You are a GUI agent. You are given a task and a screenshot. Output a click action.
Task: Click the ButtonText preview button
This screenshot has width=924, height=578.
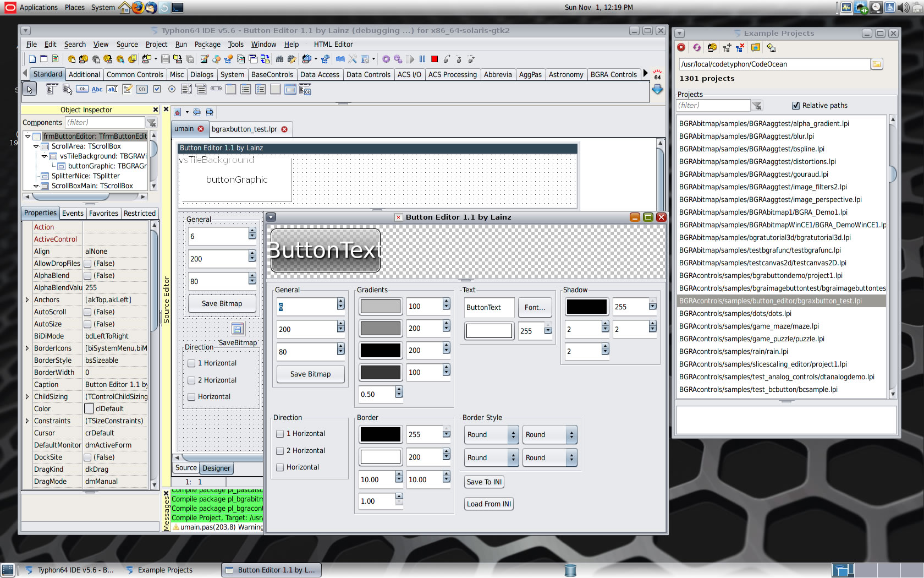[326, 250]
